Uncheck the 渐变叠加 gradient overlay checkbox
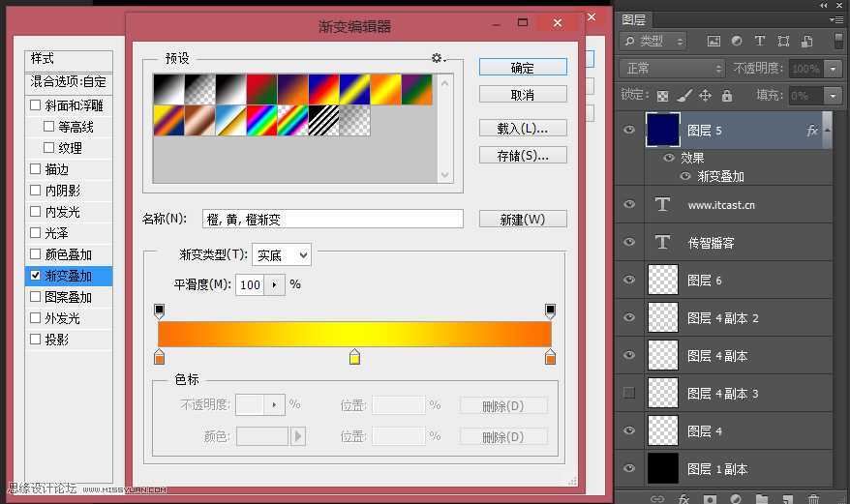Screen dimensions: 850x504 pyautogui.click(x=36, y=276)
